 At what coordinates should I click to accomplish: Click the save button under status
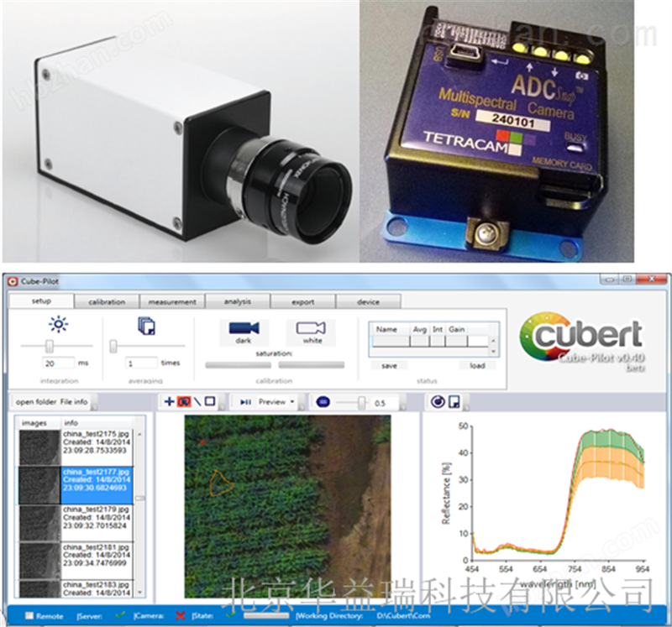pos(388,366)
